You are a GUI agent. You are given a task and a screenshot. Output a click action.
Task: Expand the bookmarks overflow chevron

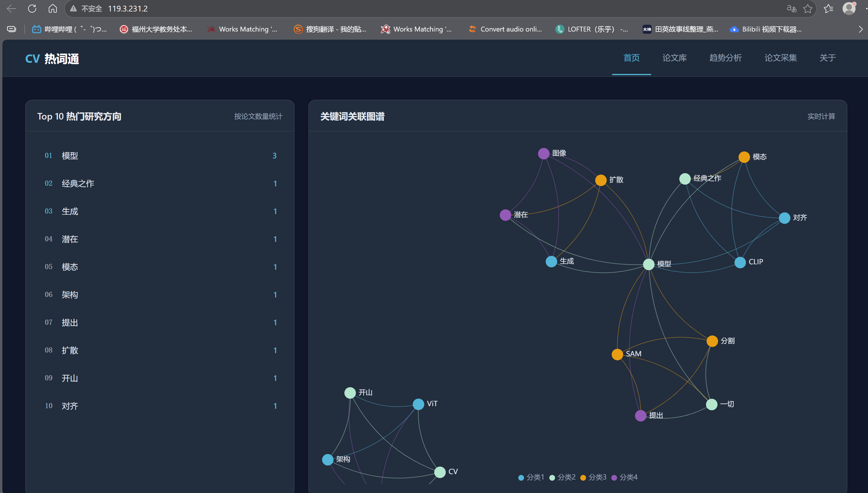tap(861, 29)
